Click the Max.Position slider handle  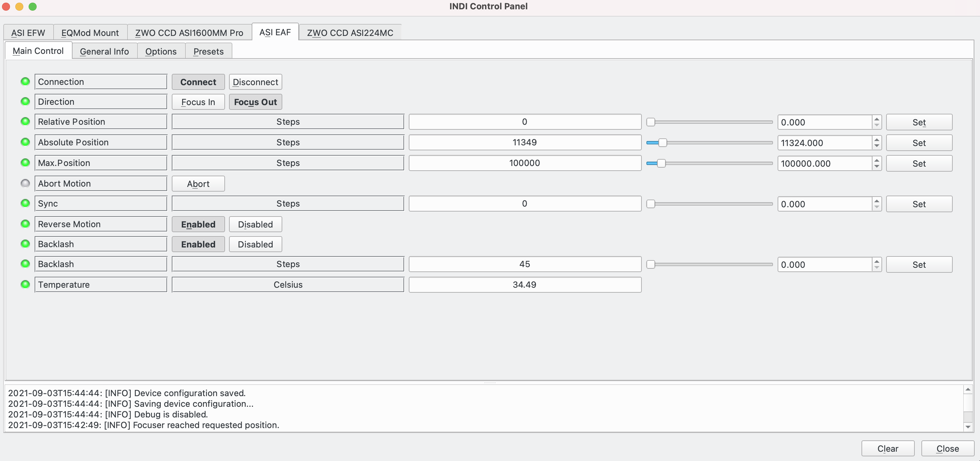(661, 163)
